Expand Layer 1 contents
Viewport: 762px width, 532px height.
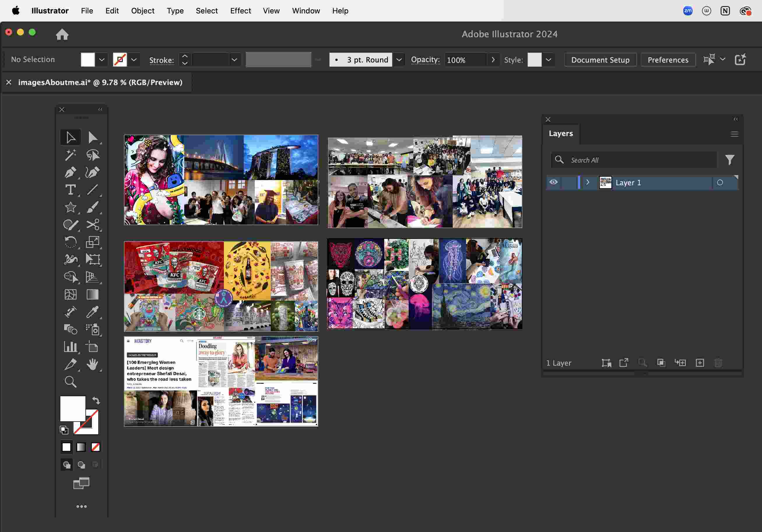(588, 182)
